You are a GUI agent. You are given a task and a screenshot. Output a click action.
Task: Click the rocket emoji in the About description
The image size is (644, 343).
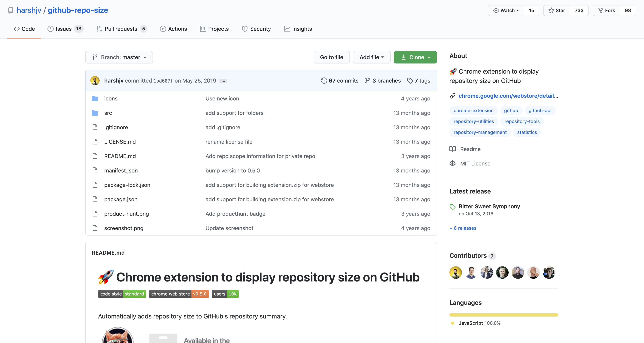(x=453, y=71)
